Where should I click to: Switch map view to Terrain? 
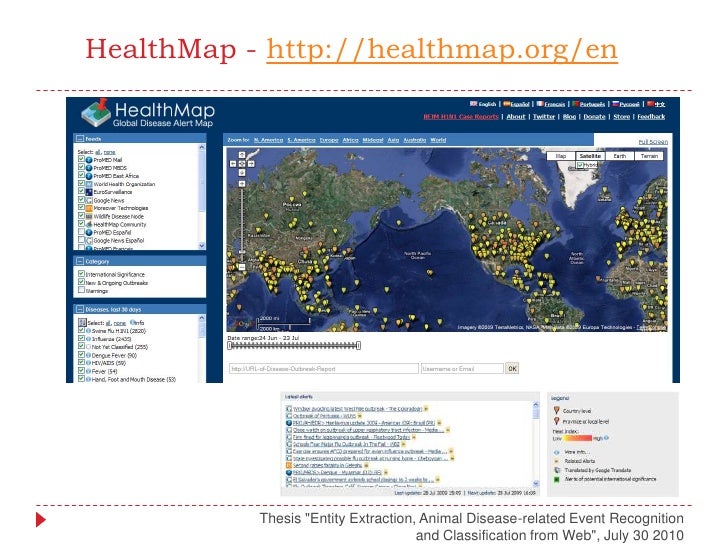pos(649,156)
